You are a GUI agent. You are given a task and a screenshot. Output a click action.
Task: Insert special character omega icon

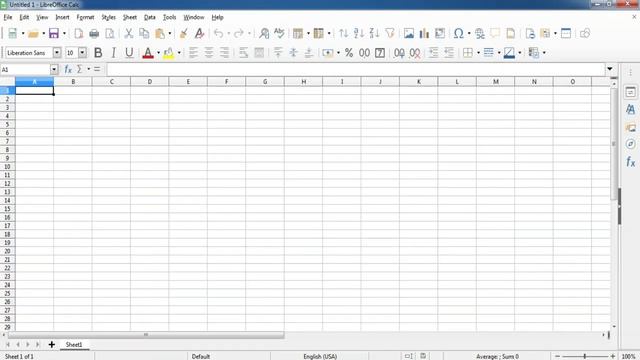click(x=459, y=33)
